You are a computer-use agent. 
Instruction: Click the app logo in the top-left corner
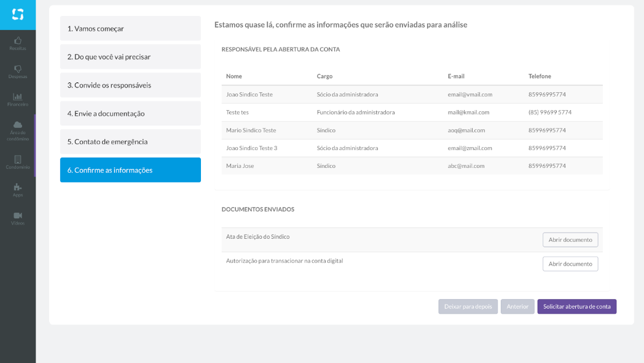point(18,14)
